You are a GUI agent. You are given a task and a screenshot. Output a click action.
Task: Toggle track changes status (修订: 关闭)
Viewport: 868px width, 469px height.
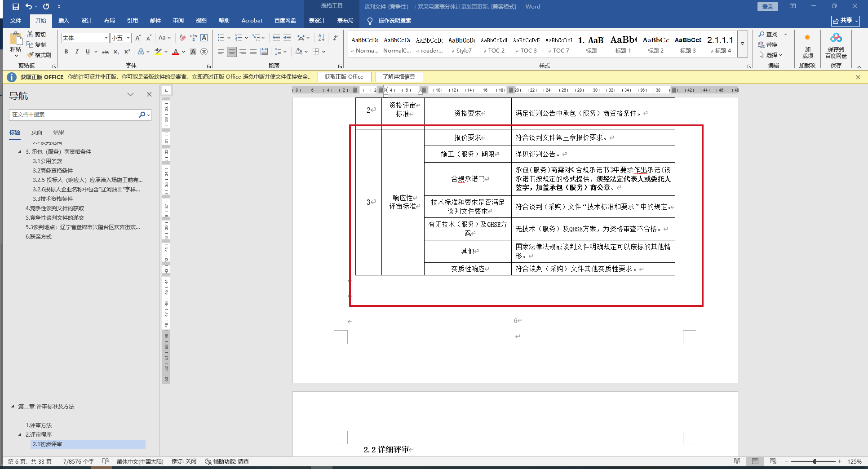(x=184, y=461)
